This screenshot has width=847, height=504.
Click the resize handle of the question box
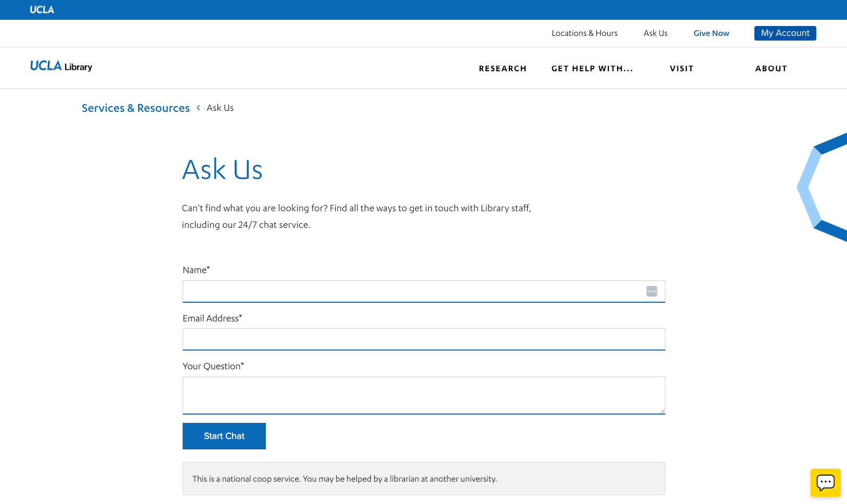(x=662, y=410)
